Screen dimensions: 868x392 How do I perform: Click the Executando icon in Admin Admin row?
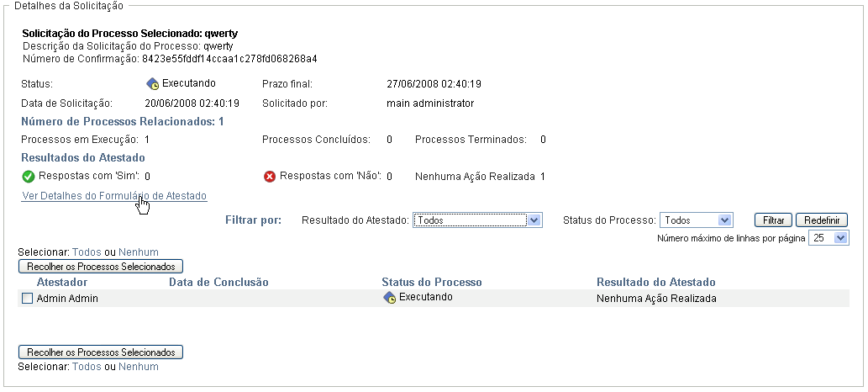point(389,298)
